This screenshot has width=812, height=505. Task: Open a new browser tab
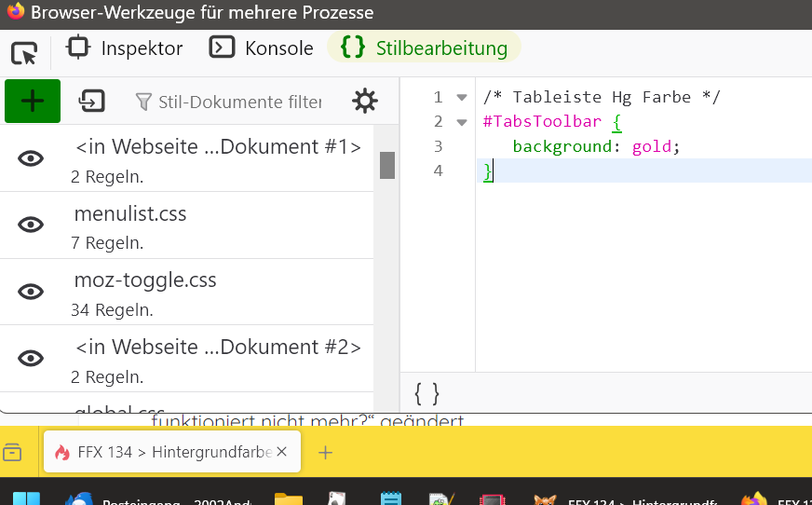[325, 452]
